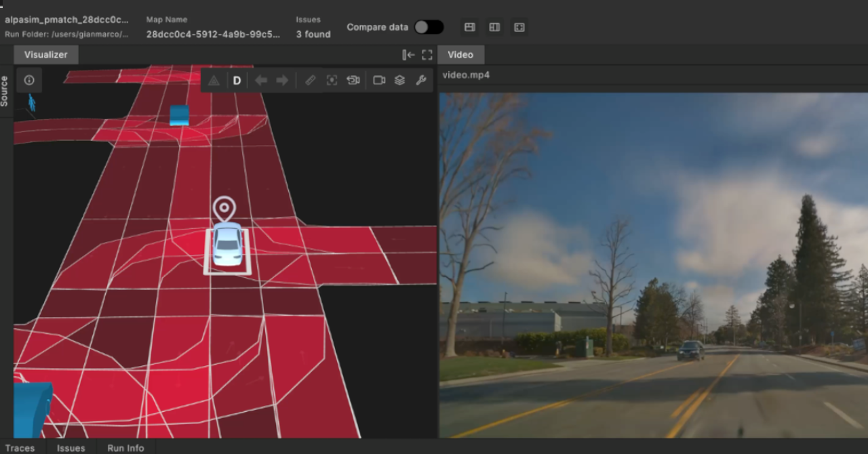Image resolution: width=868 pixels, height=454 pixels.
Task: Click the info circle icon in visualizer
Action: (29, 80)
